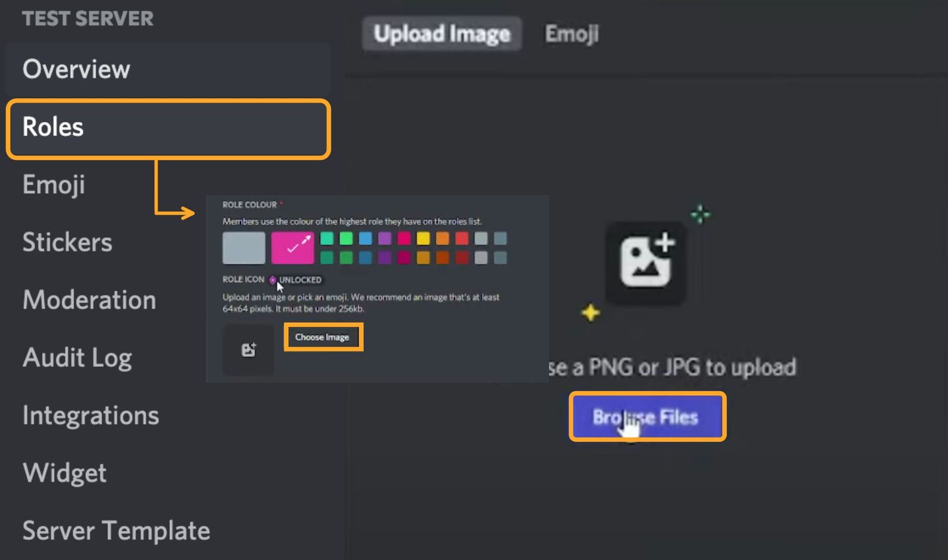Open the Integrations section
The height and width of the screenshot is (560, 948).
click(91, 415)
